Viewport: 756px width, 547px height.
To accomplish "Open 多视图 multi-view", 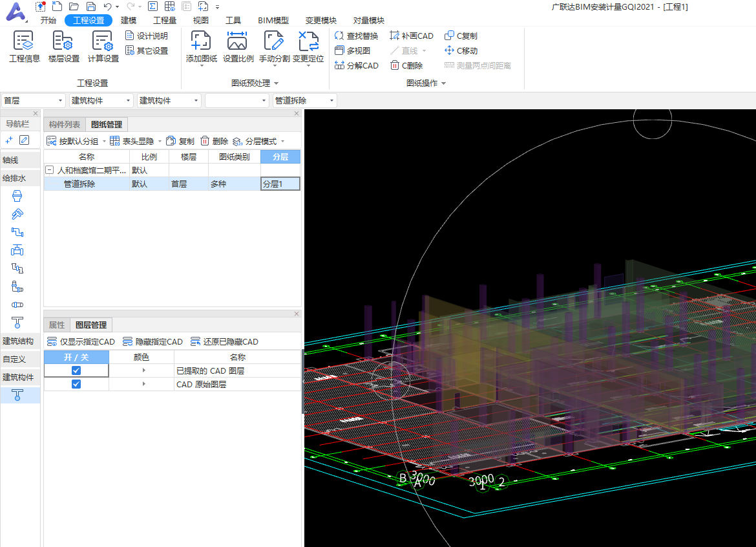I will tap(352, 50).
